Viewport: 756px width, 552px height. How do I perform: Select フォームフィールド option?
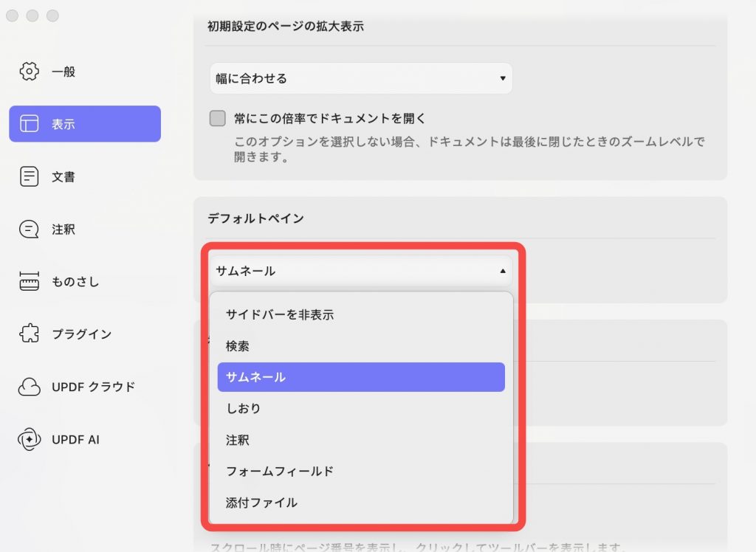[x=361, y=471]
